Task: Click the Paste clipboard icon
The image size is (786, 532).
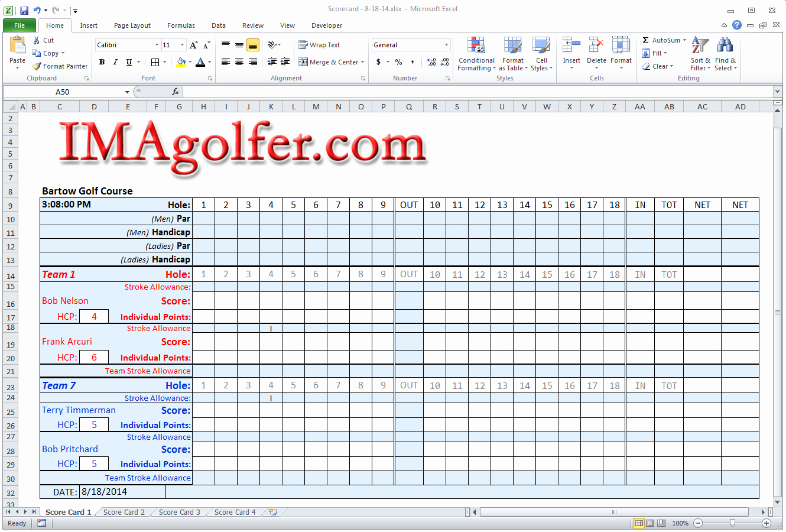Action: click(18, 46)
